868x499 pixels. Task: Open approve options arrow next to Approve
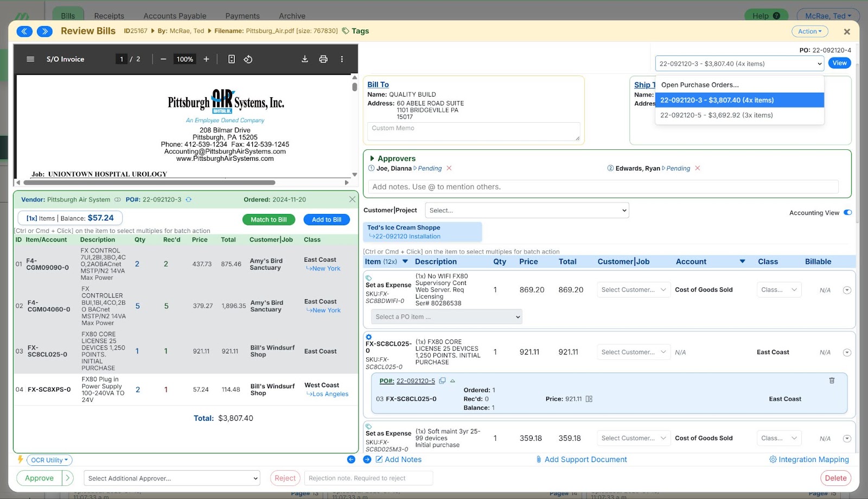pos(68,478)
